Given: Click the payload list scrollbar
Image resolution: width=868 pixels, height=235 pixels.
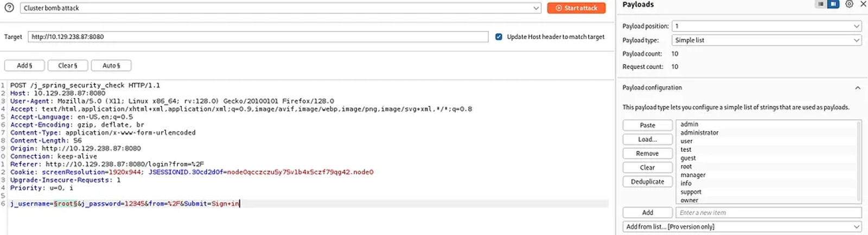Looking at the screenshot, I should click(858, 161).
